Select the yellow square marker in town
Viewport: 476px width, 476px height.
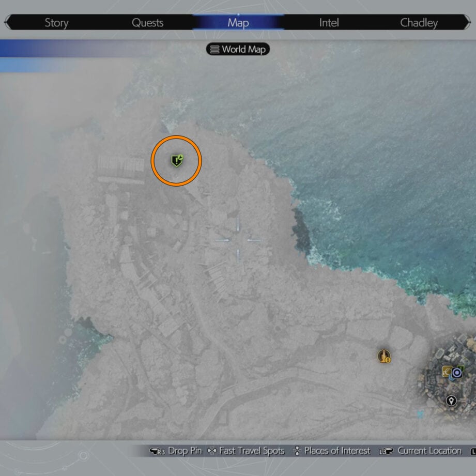(447, 372)
